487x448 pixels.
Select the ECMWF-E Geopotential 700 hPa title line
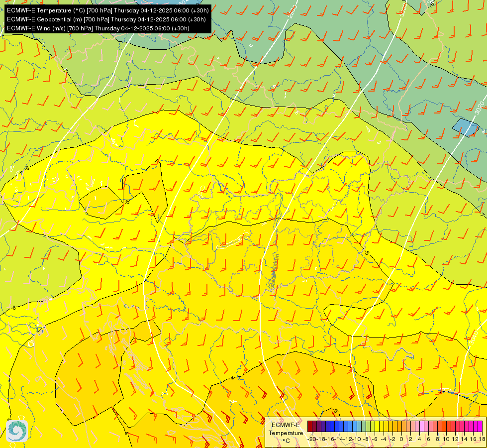point(106,19)
